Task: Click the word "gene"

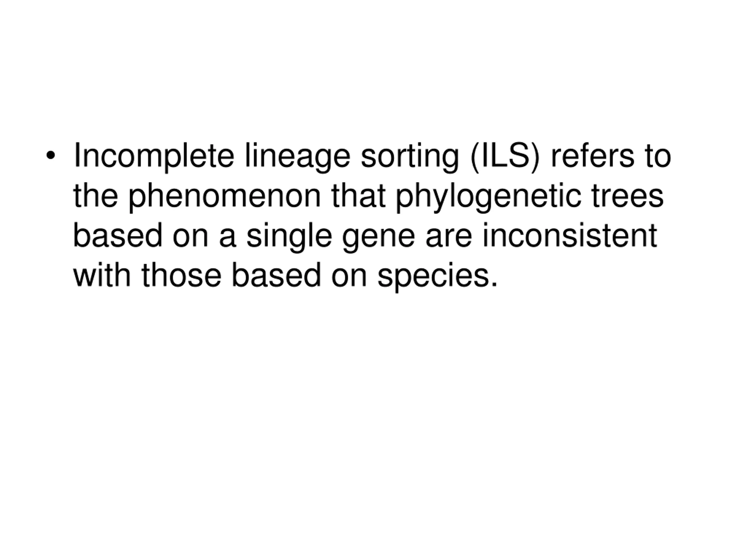Action: 378,236
